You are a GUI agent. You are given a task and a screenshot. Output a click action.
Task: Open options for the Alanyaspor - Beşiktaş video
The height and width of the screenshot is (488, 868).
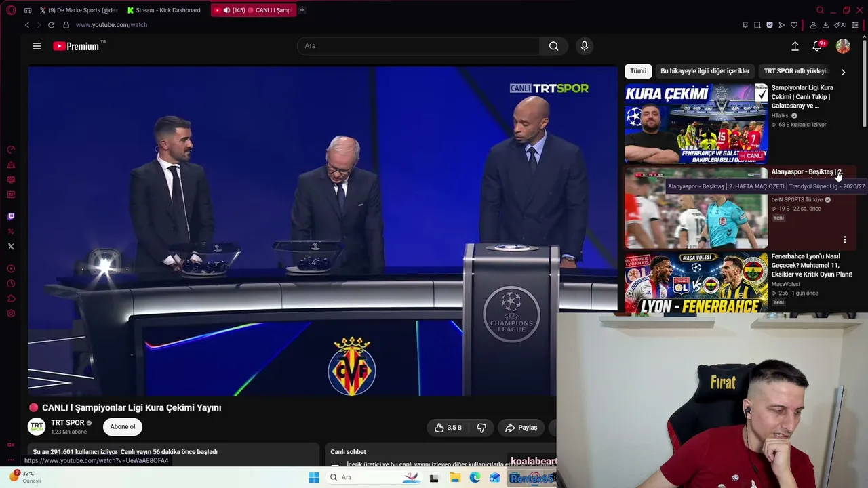coord(844,239)
